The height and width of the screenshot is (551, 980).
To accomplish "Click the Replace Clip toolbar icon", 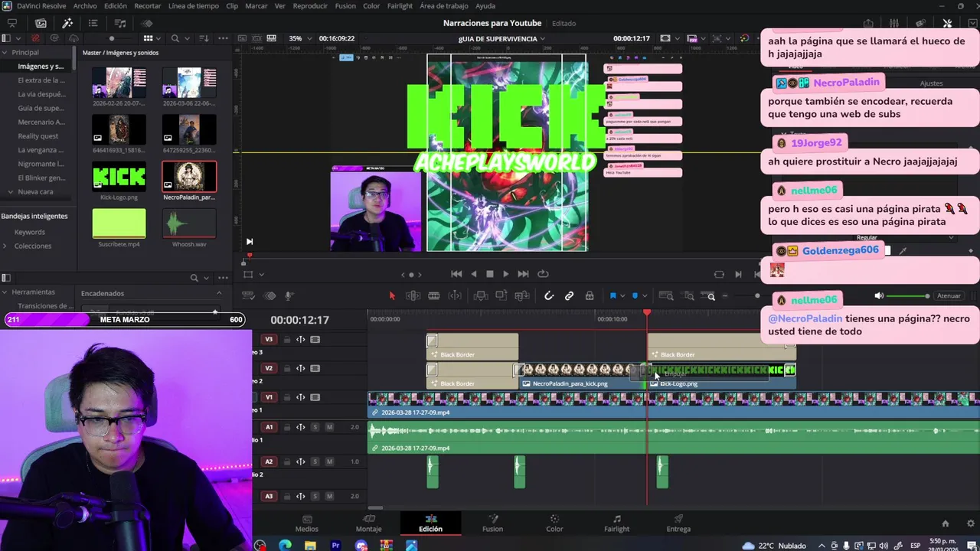I will 522,296.
